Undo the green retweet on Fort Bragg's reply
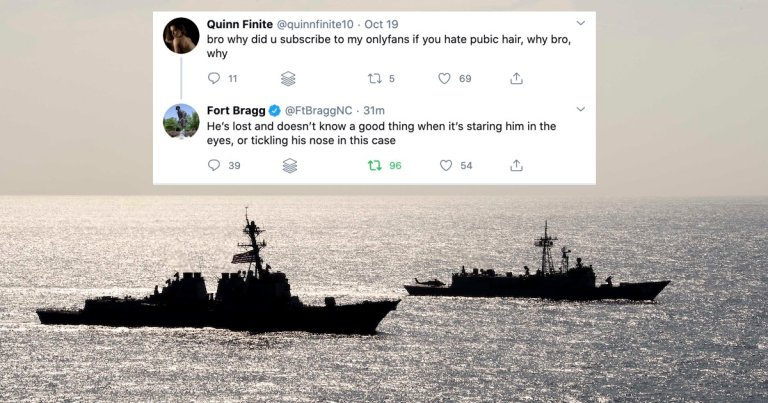 375,165
